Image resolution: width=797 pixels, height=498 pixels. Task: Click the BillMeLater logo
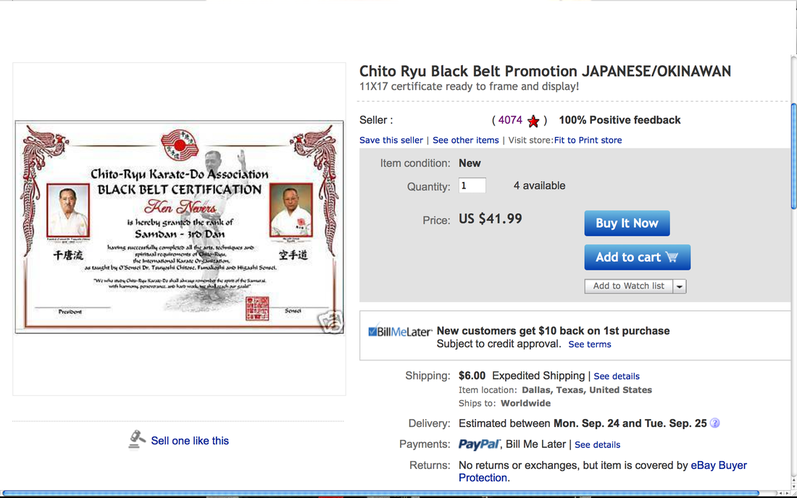point(400,331)
